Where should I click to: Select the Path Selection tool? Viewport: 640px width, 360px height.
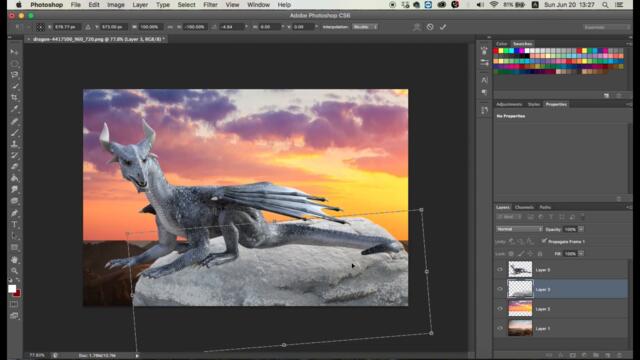(14, 236)
